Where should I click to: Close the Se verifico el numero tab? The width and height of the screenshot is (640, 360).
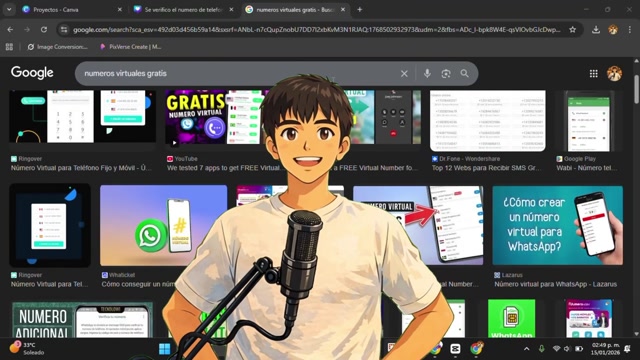pyautogui.click(x=231, y=9)
